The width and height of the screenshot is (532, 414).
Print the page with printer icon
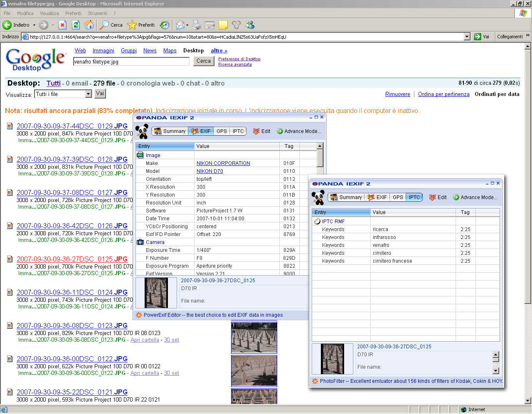tap(197, 25)
